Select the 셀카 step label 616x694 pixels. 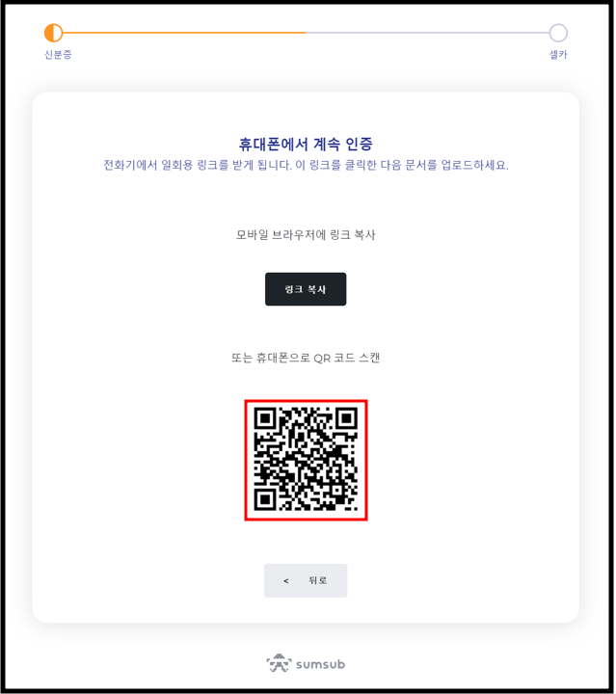tap(558, 54)
